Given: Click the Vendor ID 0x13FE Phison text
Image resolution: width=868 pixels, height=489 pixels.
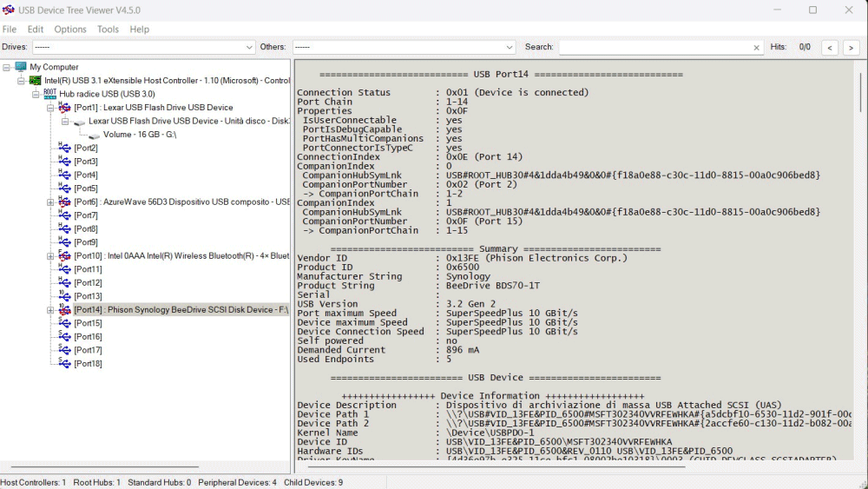Looking at the screenshot, I should click(x=463, y=258).
